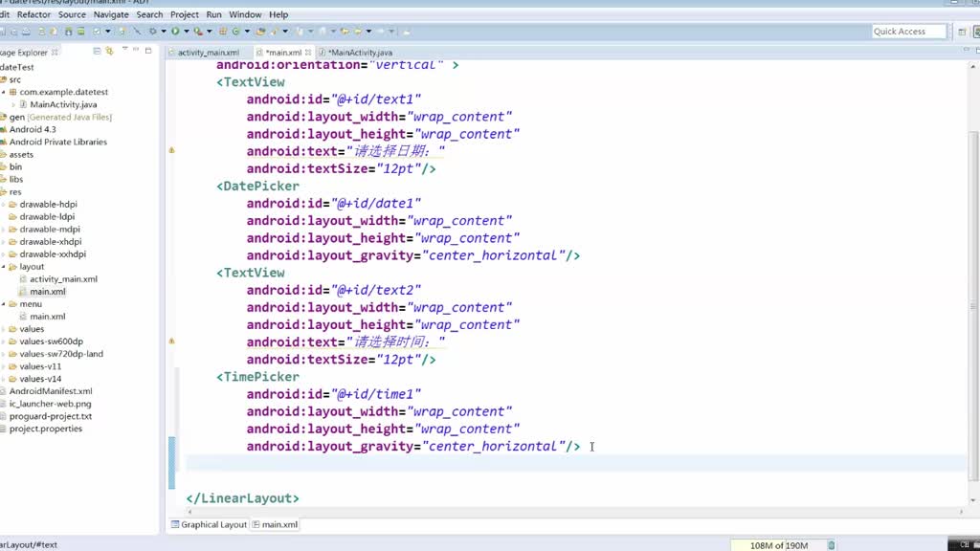This screenshot has height=551, width=980.
Task: Open the New Java Class dropdown arrow
Action: [247, 32]
